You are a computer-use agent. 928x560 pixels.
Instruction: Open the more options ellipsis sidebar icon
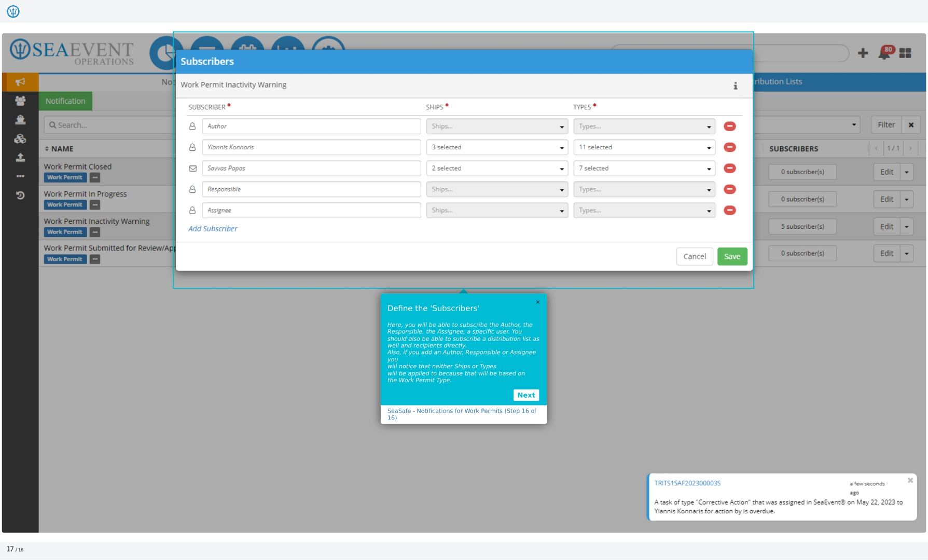click(x=20, y=176)
